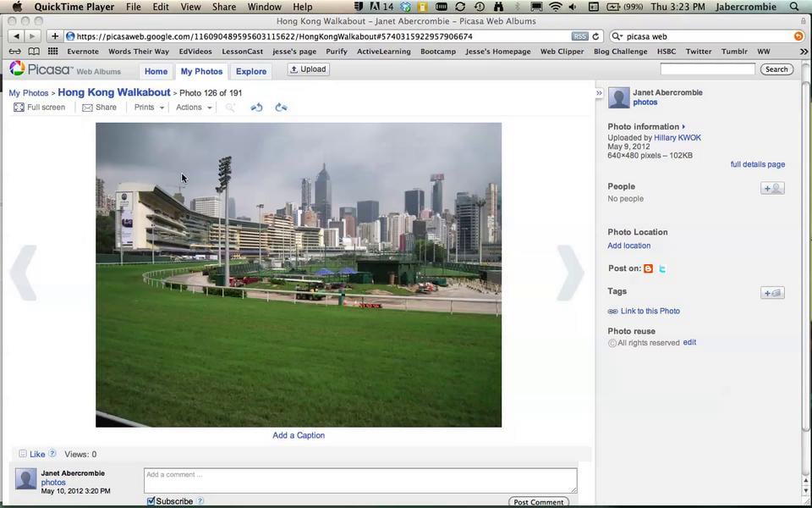The image size is (812, 508).
Task: Click Link to this Photo
Action: [650, 311]
